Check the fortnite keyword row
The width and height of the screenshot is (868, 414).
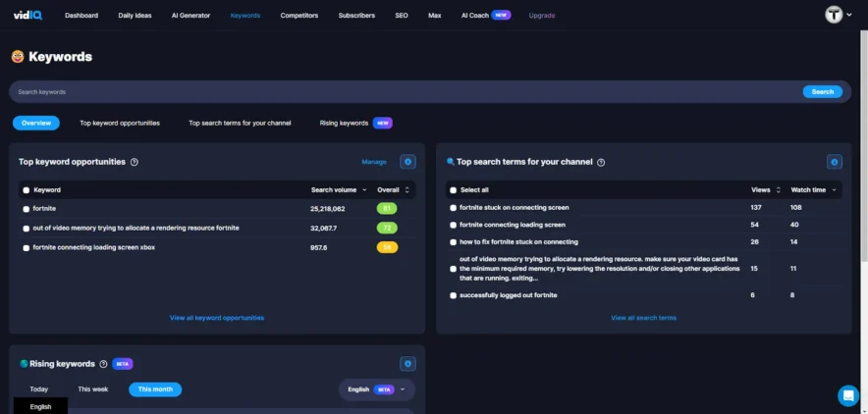[26, 209]
